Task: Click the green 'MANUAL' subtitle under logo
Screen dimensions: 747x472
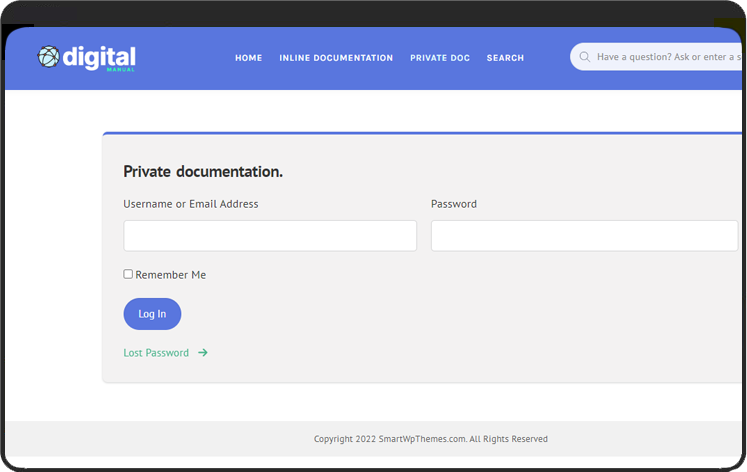Action: coord(120,70)
